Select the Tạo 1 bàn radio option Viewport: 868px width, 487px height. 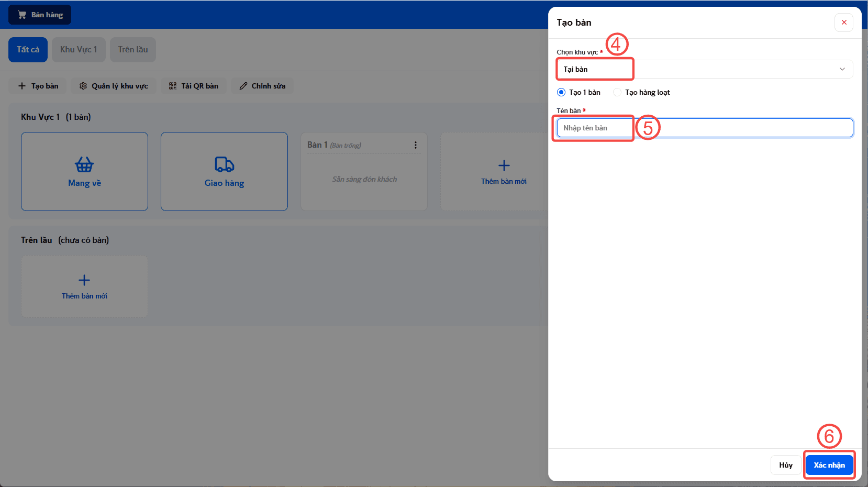pos(561,92)
